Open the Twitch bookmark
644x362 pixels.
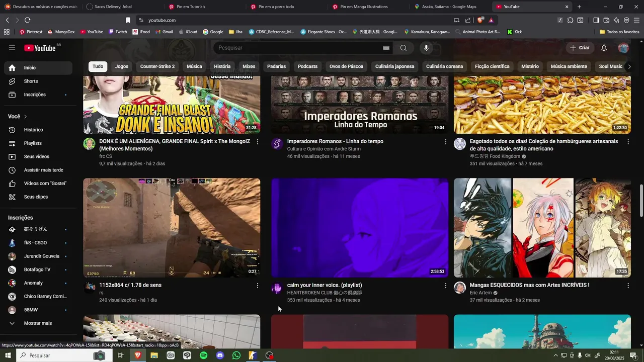click(x=117, y=32)
